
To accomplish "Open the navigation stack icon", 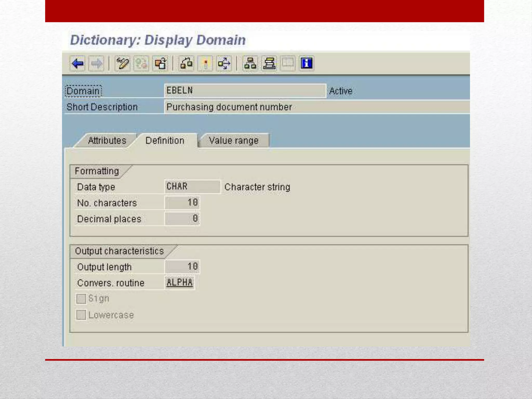I will (269, 63).
